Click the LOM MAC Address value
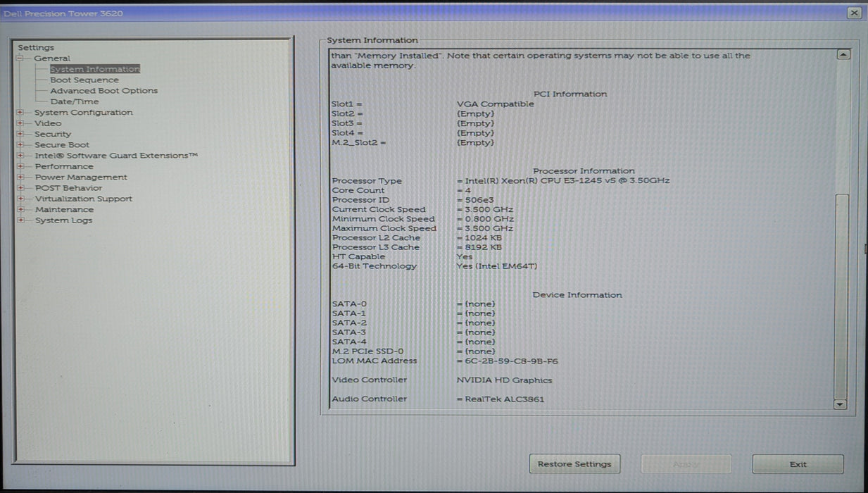The width and height of the screenshot is (868, 493). coord(511,361)
